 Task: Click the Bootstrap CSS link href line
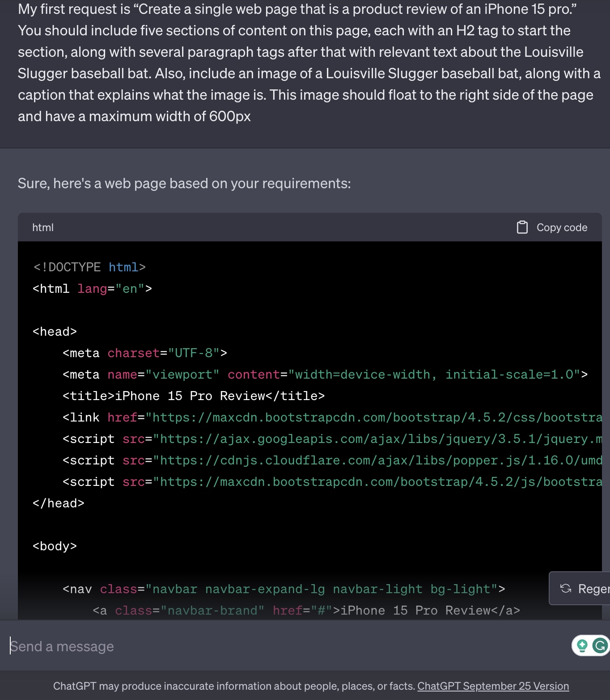332,417
